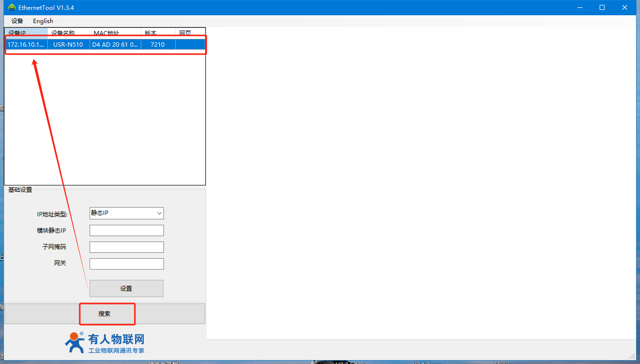640x364 pixels.
Task: Click the 版本 column header
Action: point(158,32)
